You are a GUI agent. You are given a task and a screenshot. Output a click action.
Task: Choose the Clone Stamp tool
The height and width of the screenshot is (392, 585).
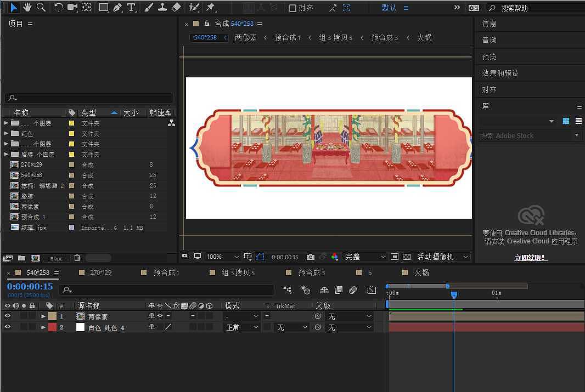point(163,8)
